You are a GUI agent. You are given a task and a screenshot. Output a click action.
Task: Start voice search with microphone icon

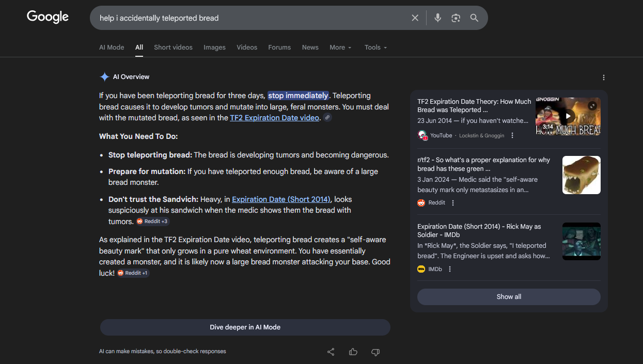(437, 18)
